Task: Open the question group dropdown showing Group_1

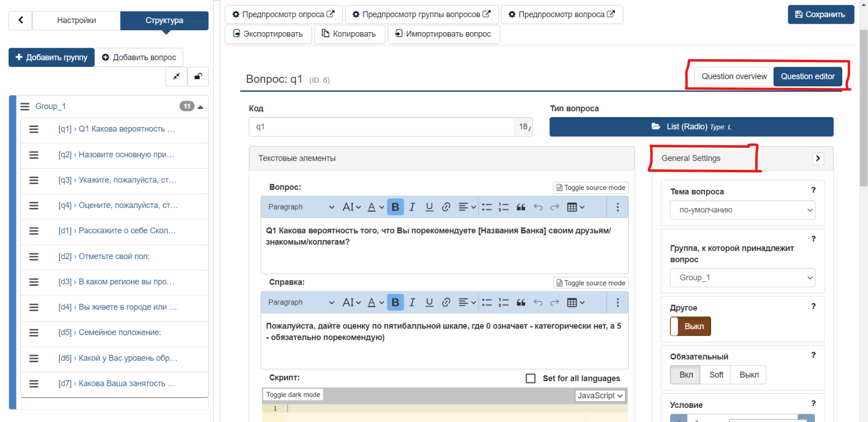Action: (x=742, y=278)
